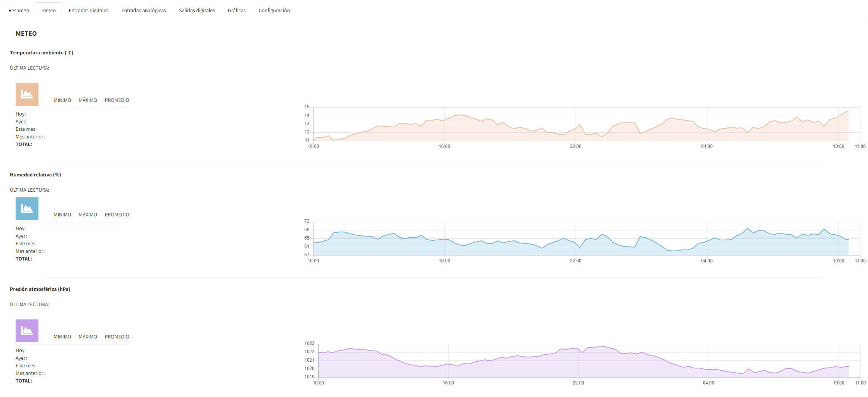
Task: Click the purple pressure chart icon
Action: (x=27, y=330)
